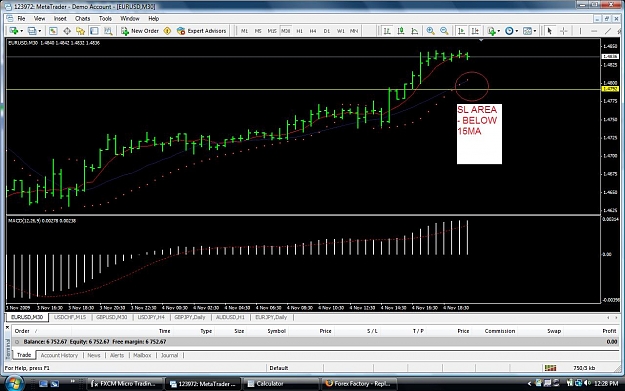Toggle the Expert Advisors button
The height and width of the screenshot is (391, 625).
click(x=202, y=31)
